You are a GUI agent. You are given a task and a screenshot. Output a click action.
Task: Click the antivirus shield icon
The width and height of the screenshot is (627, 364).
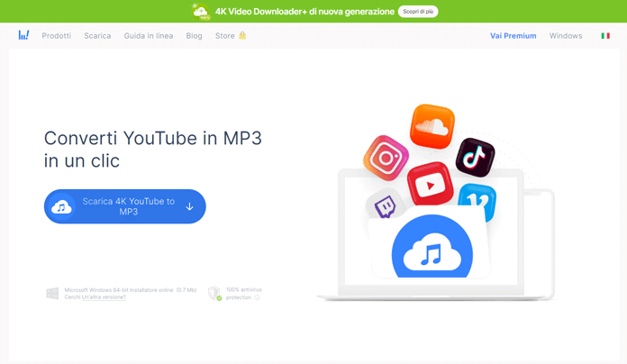pos(214,293)
